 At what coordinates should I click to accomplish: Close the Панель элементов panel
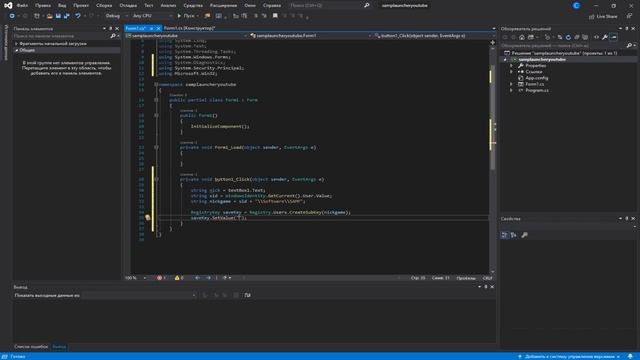tap(117, 29)
